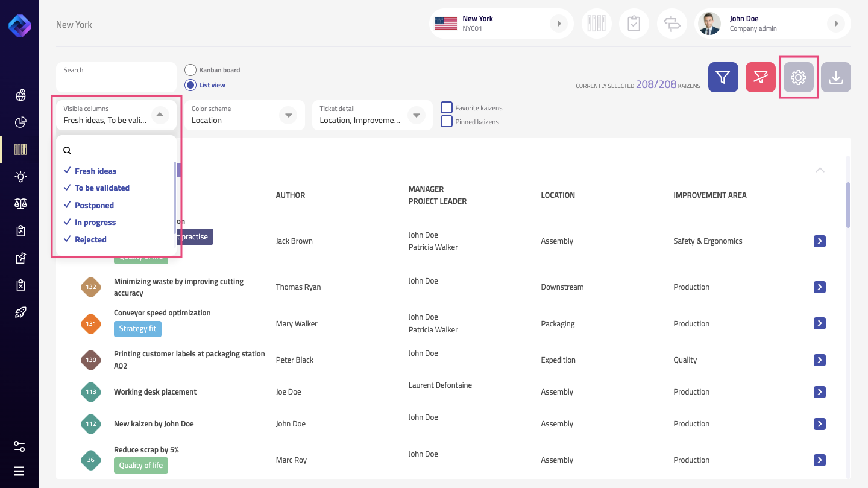Uncheck Rejected in the columns list
868x488 pixels.
coord(90,239)
